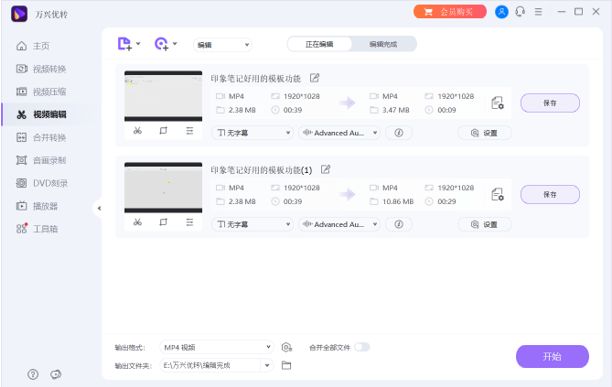
Task: Open effects list for second video
Action: coord(190,222)
